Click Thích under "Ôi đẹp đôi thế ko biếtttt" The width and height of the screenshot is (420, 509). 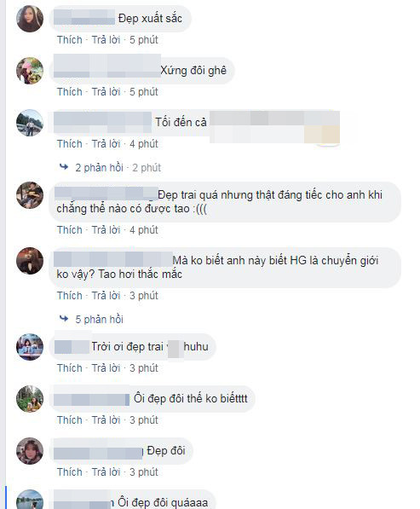pos(70,419)
